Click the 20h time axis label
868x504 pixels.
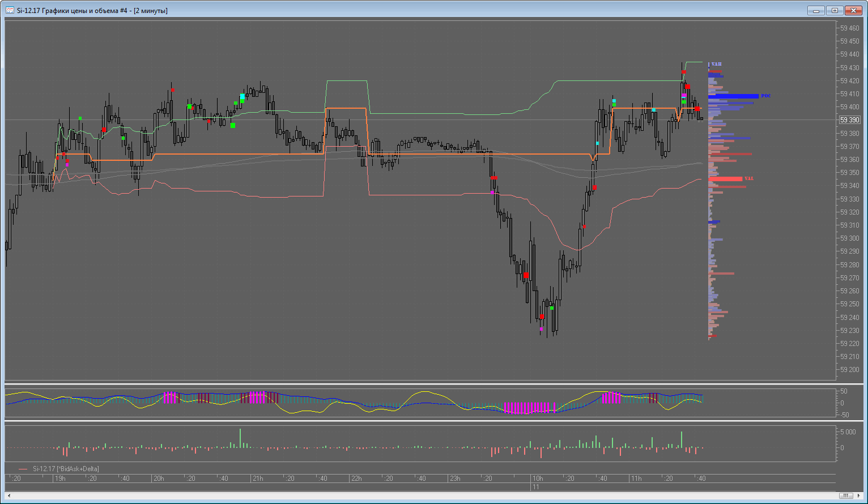pos(159,479)
